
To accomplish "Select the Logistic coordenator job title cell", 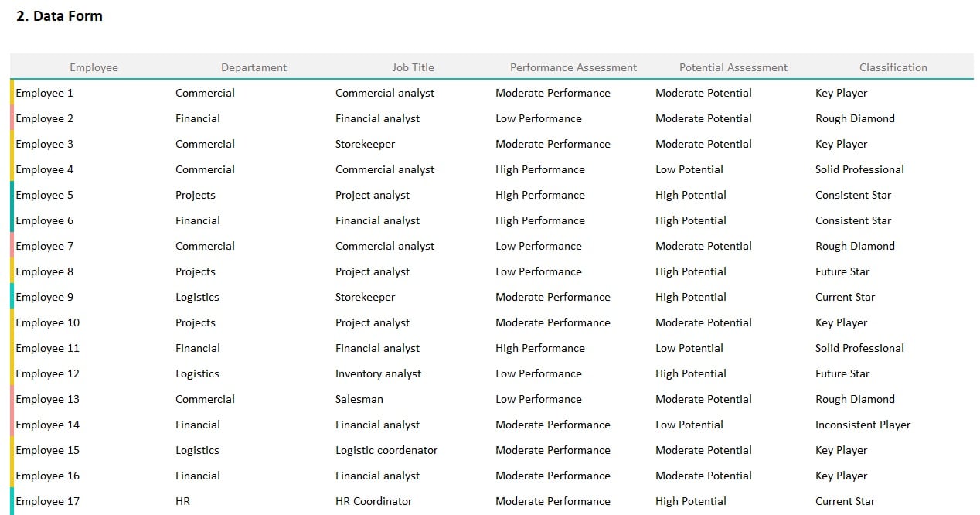I will [386, 450].
